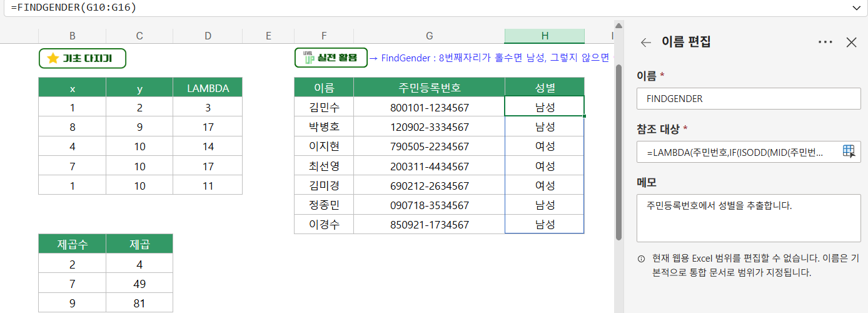Click the 기초 다지기 star badge
868x313 pixels.
(83, 58)
